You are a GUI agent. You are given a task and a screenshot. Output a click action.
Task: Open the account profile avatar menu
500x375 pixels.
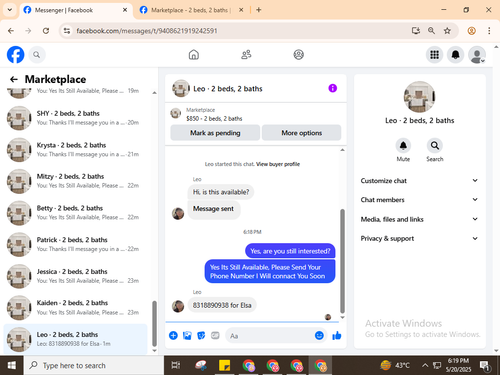[477, 55]
